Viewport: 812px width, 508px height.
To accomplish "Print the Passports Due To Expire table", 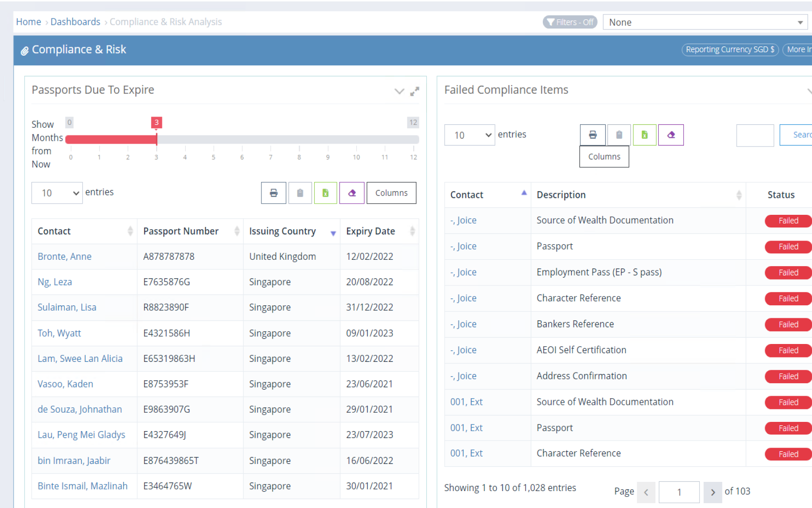I will point(274,193).
